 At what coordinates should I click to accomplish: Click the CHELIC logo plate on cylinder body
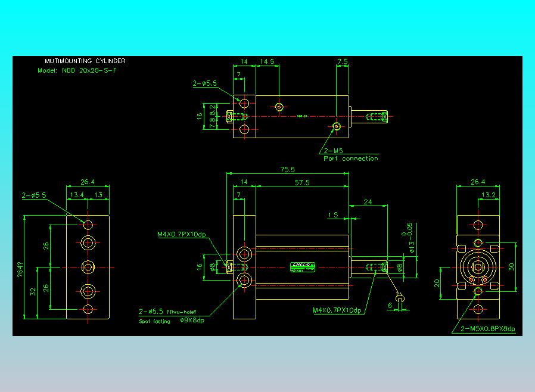click(303, 267)
